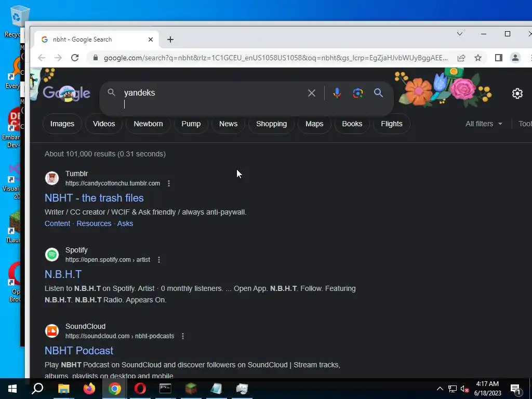Click the Spotify result favicon
The image size is (532, 399).
pyautogui.click(x=52, y=255)
